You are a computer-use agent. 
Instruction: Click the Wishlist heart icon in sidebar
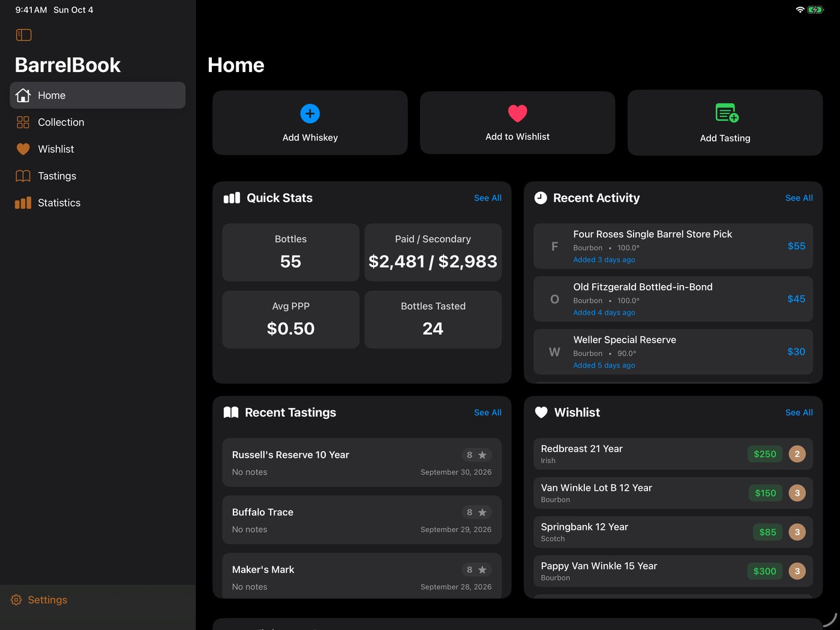[x=23, y=149]
